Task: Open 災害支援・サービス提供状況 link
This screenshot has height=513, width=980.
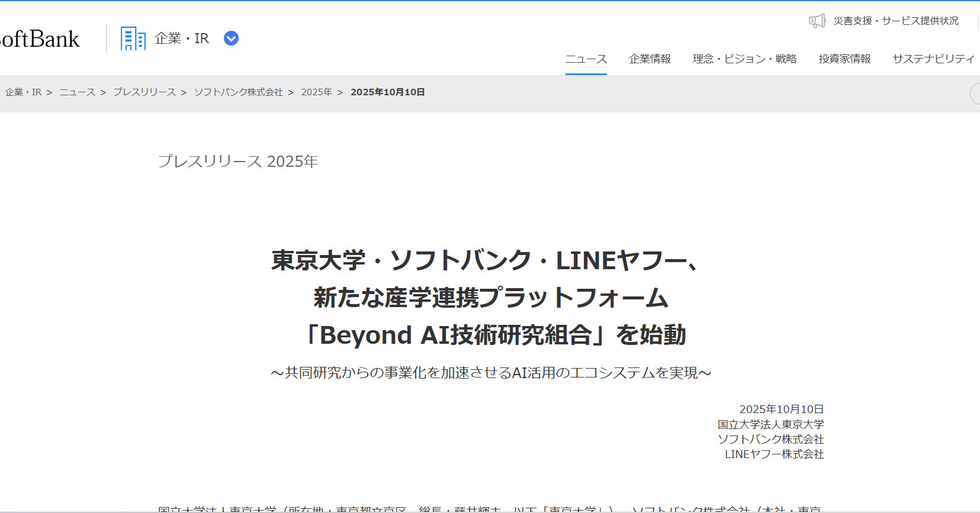Action: click(x=895, y=21)
